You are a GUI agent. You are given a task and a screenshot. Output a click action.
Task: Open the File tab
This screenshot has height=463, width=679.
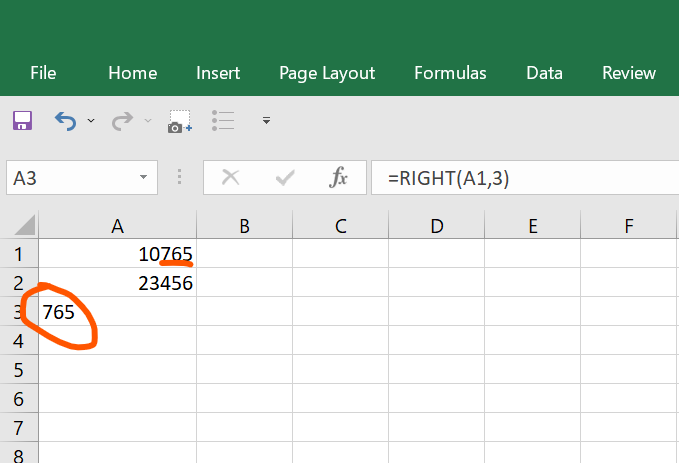(x=43, y=73)
